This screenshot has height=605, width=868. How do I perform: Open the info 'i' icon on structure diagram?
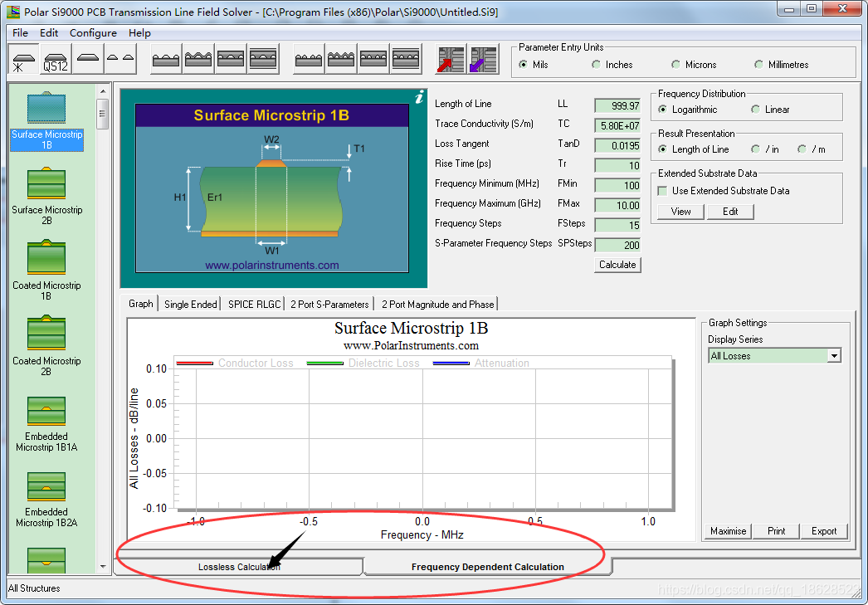(x=419, y=97)
